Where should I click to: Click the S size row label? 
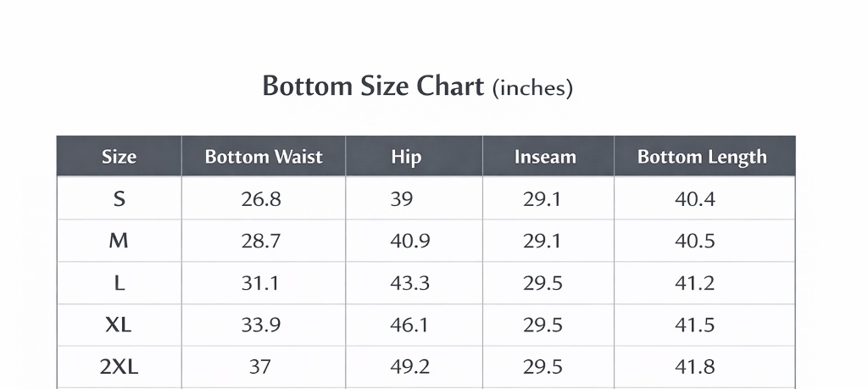(119, 199)
